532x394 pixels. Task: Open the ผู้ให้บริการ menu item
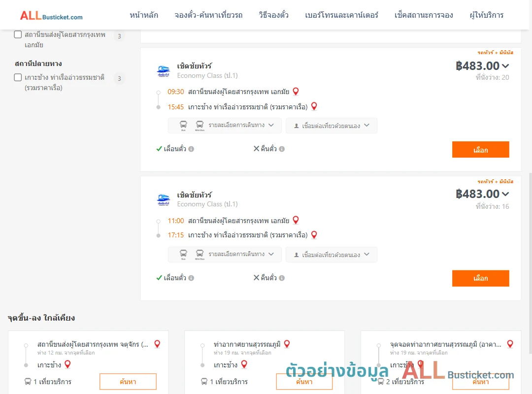486,15
